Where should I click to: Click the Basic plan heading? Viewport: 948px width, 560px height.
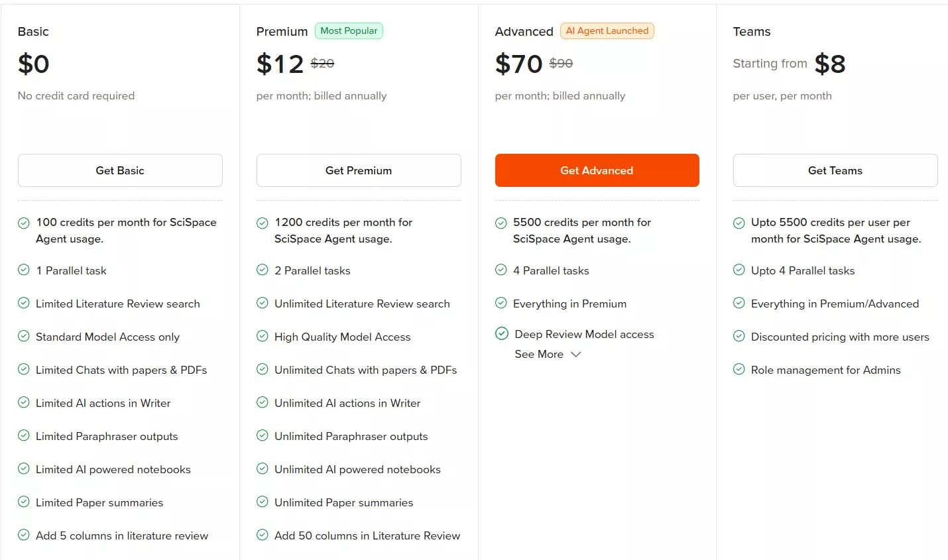coord(33,31)
